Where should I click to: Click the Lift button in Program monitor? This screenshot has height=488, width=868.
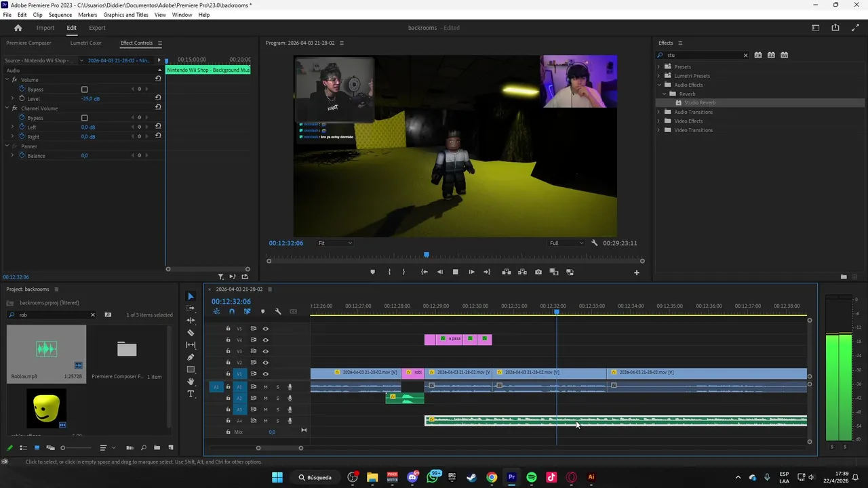click(506, 272)
